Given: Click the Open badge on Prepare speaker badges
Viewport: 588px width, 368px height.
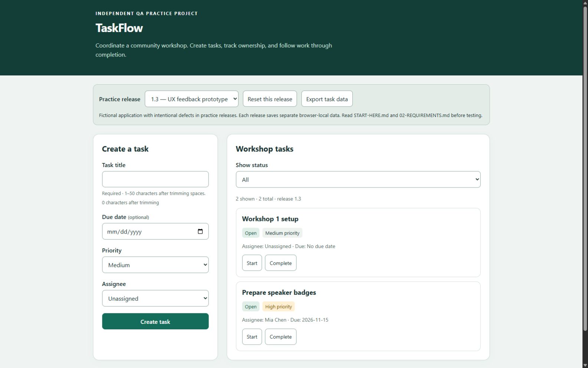Looking at the screenshot, I should point(250,306).
